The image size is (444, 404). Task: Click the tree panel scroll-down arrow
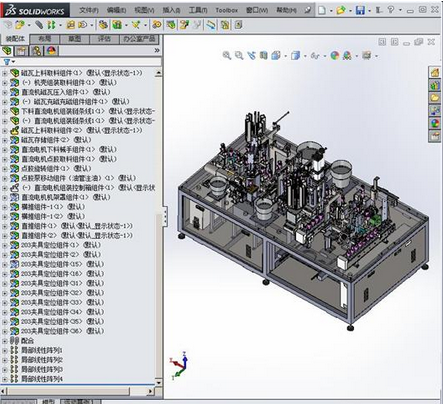pyautogui.click(x=159, y=382)
